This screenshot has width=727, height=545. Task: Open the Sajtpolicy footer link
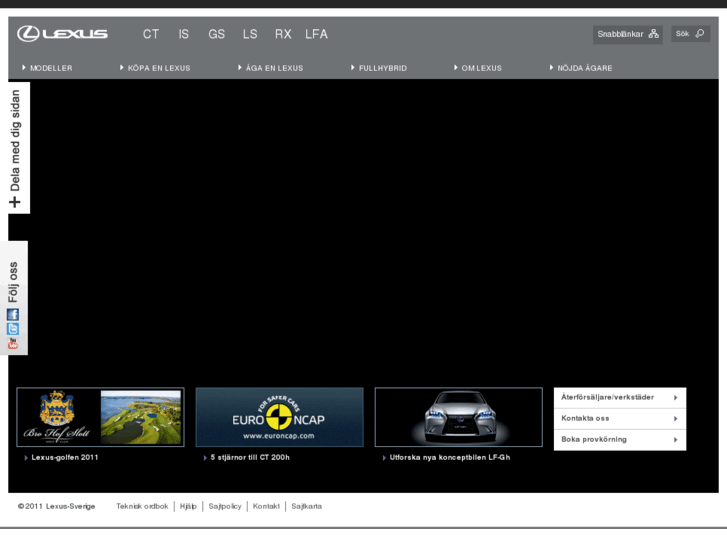click(225, 506)
